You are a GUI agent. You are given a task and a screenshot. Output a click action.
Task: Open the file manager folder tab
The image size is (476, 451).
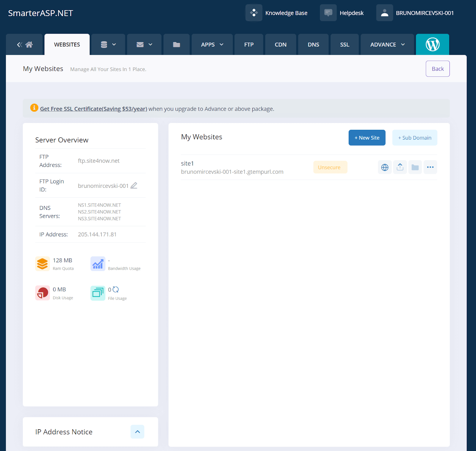point(176,45)
